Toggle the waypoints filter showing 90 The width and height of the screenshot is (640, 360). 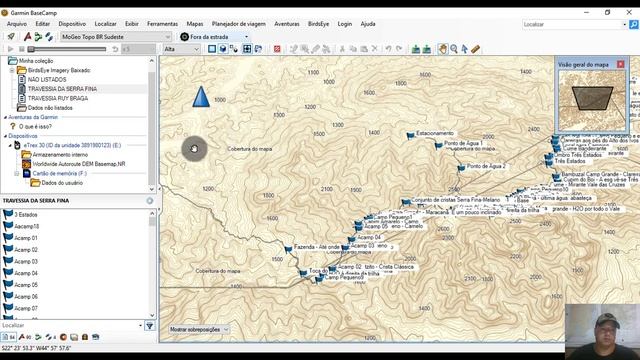(25, 337)
